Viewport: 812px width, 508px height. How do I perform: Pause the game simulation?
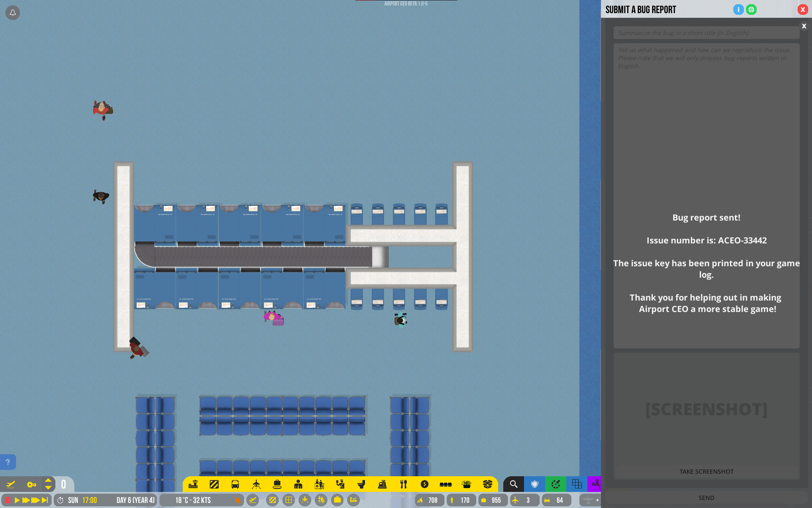coord(7,500)
